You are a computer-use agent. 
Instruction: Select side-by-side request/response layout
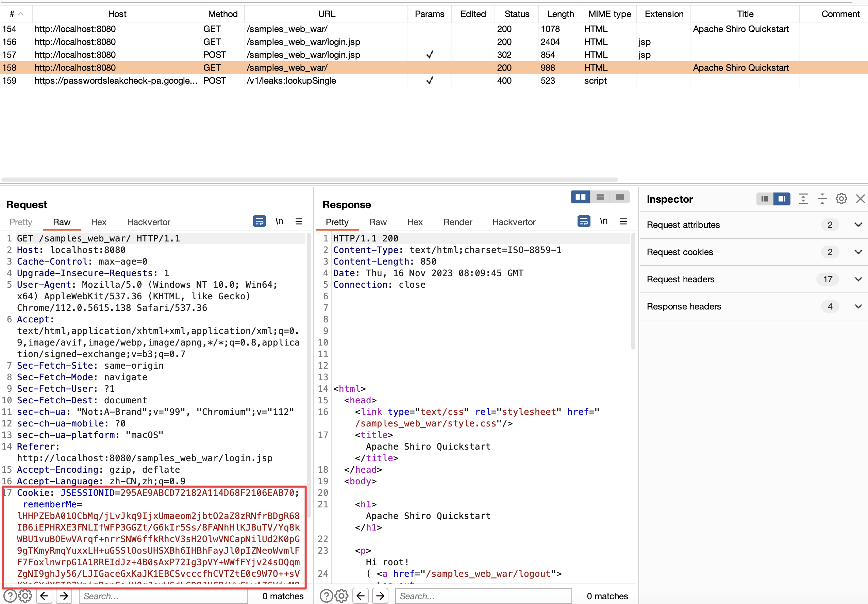pyautogui.click(x=580, y=197)
